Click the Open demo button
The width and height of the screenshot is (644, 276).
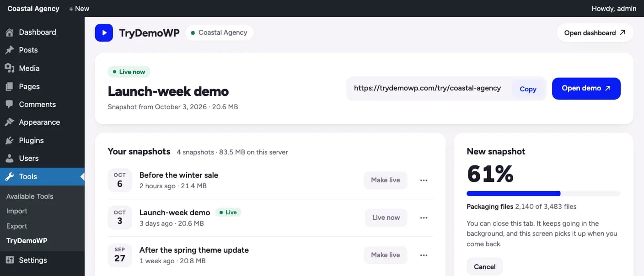[x=586, y=88]
